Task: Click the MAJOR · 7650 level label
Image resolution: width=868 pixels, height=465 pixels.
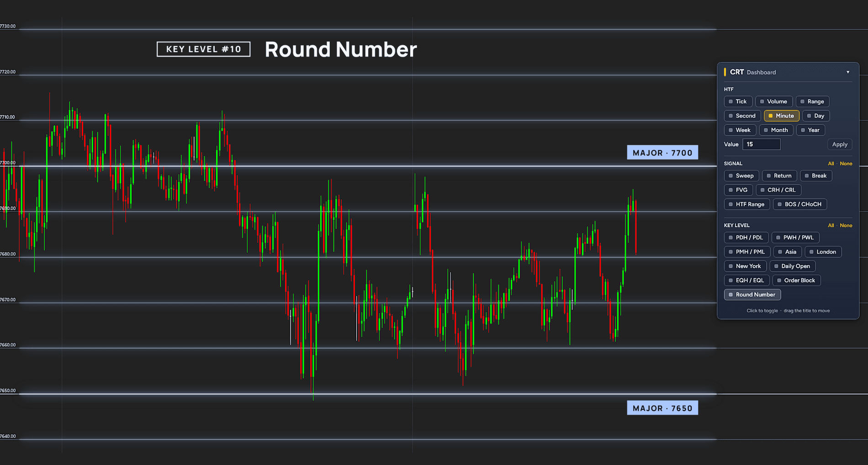Action: pyautogui.click(x=662, y=408)
